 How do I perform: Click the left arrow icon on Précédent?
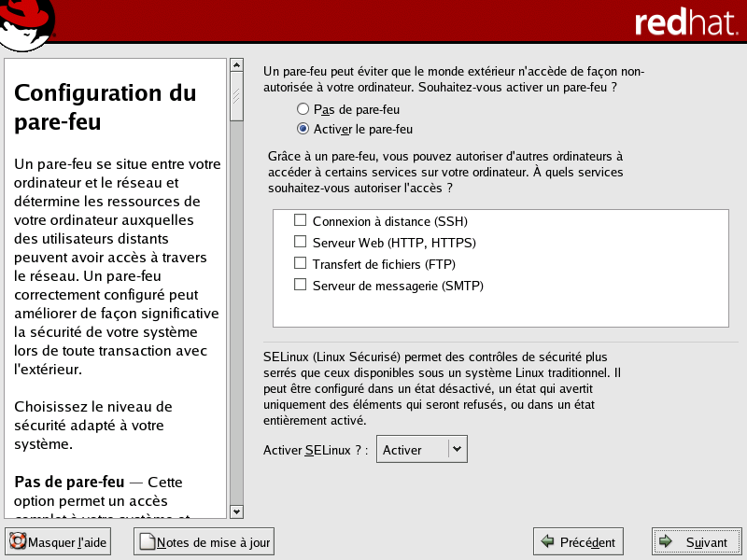coord(547,541)
